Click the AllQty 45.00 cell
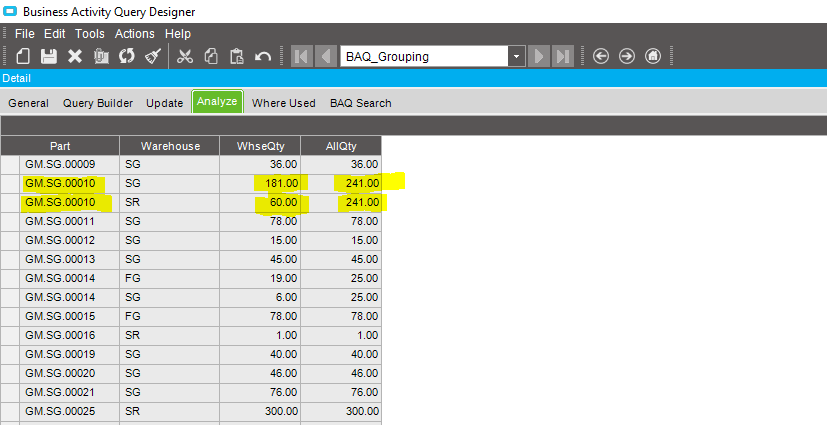 (341, 259)
